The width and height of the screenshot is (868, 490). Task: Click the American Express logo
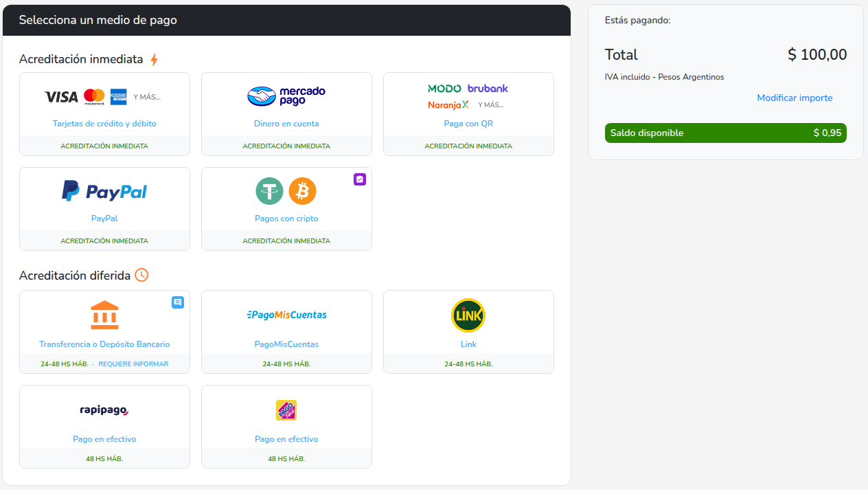click(x=118, y=97)
